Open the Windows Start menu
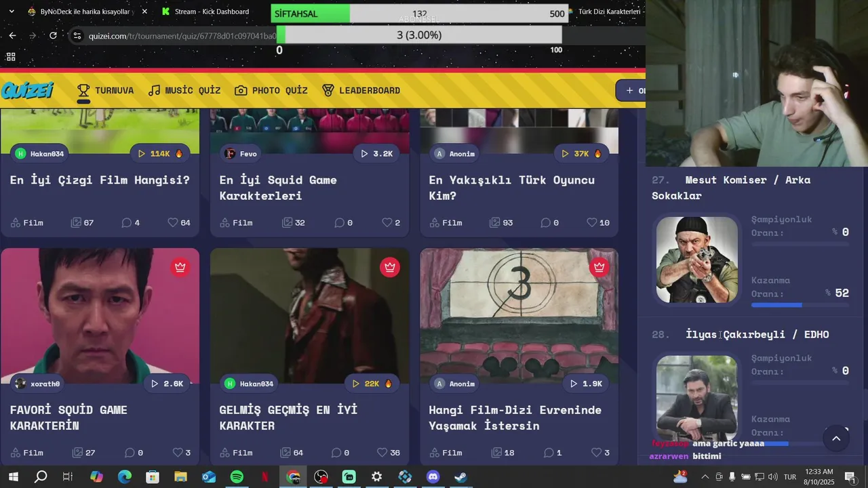 point(13,476)
